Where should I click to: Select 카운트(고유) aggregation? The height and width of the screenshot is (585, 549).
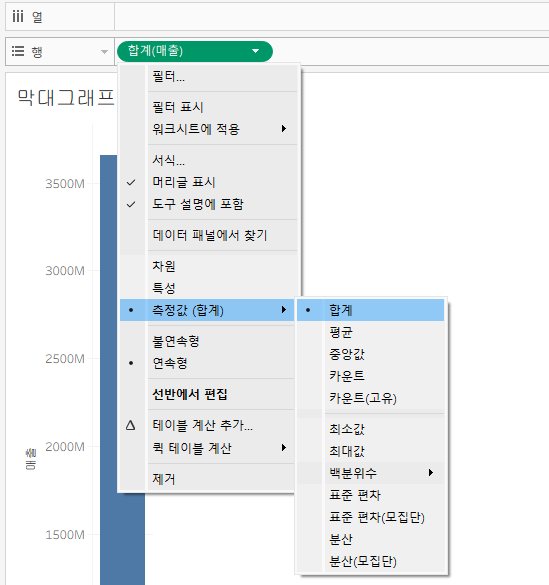coord(371,398)
